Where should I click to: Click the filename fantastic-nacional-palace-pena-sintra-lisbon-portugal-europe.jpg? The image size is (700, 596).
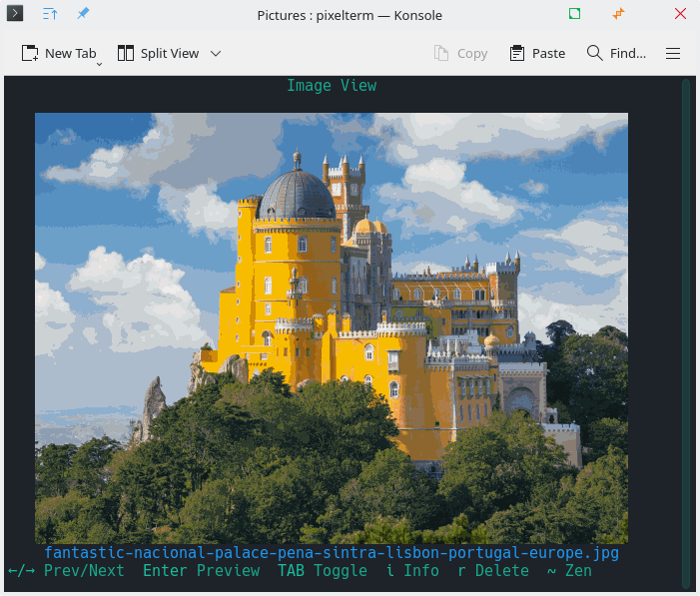(x=332, y=553)
